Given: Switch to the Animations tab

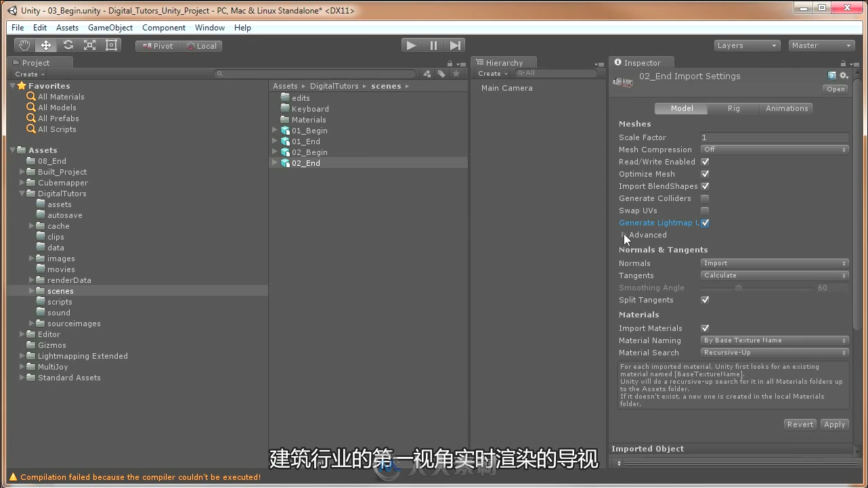Looking at the screenshot, I should click(787, 108).
